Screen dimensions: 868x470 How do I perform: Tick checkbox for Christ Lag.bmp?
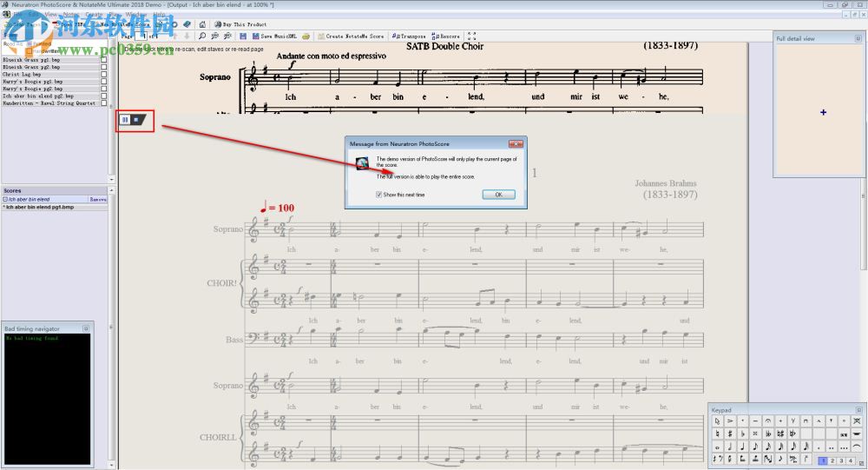point(103,74)
